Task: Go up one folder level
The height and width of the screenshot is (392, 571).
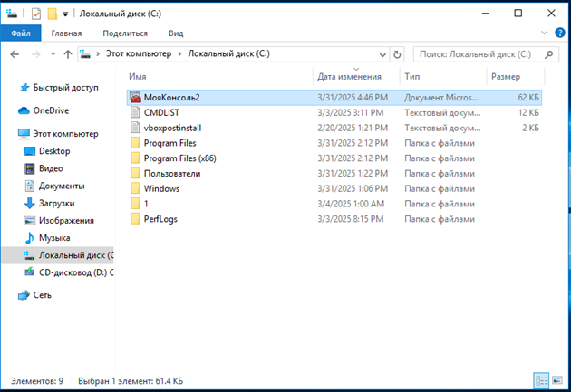Action: (68, 54)
